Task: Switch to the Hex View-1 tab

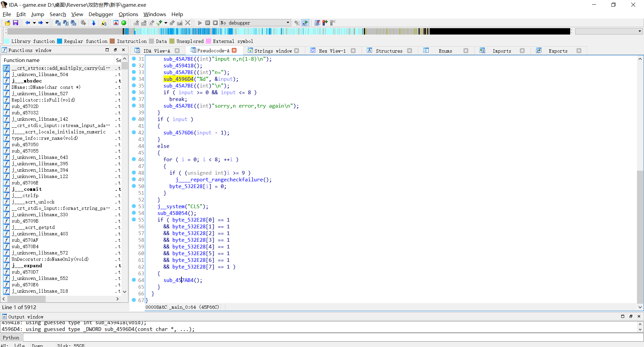Action: coord(332,51)
